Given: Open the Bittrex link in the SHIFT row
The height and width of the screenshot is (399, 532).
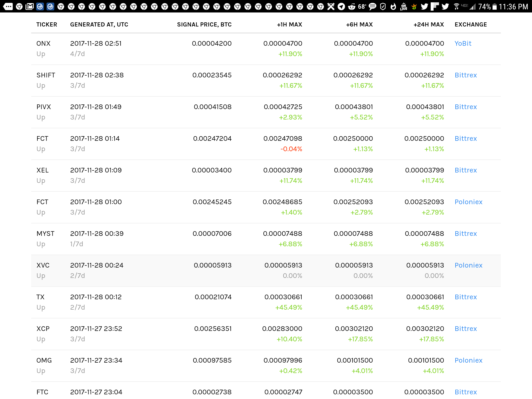Looking at the screenshot, I should pos(466,75).
